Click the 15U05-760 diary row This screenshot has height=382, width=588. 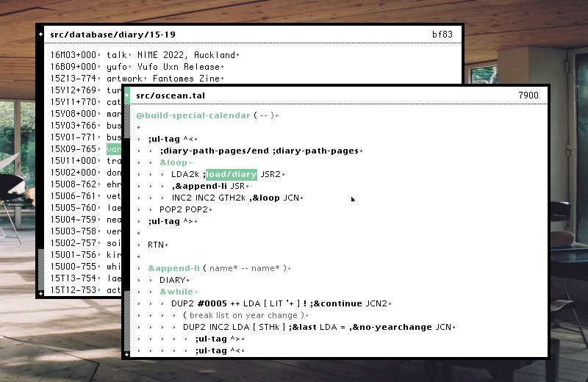85,208
